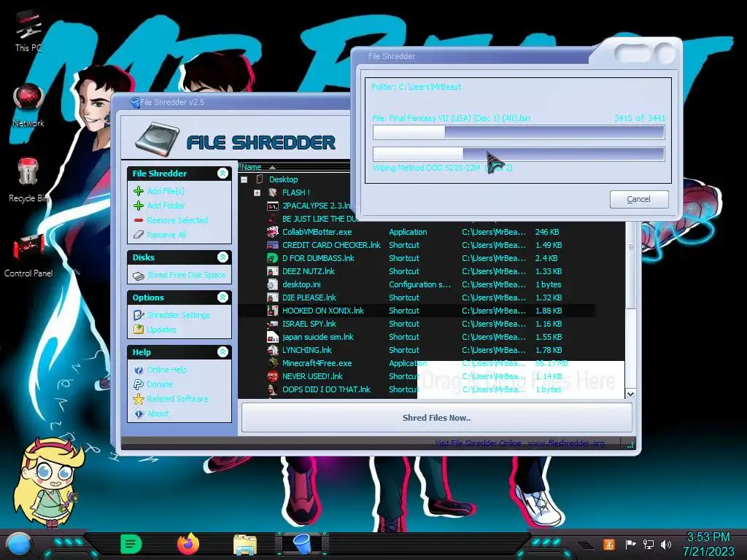
Task: Click the file progress bar in dialog
Action: click(519, 133)
